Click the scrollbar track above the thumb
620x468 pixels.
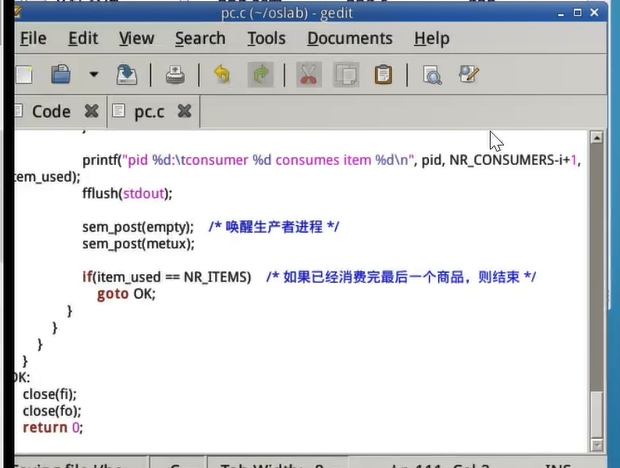point(597,267)
